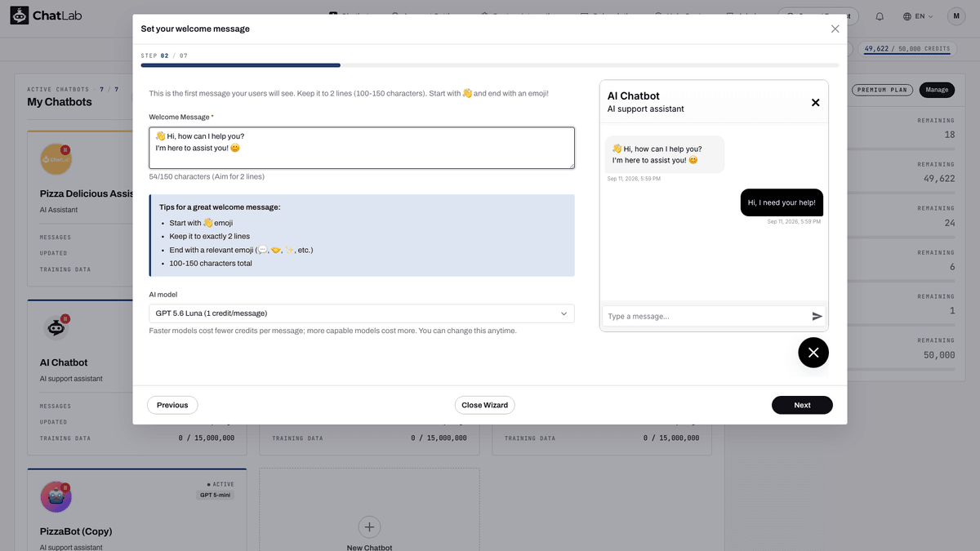The image size is (980, 551).
Task: Click the 'GPT 5-mini' badge on PizzaBot
Action: click(x=216, y=495)
